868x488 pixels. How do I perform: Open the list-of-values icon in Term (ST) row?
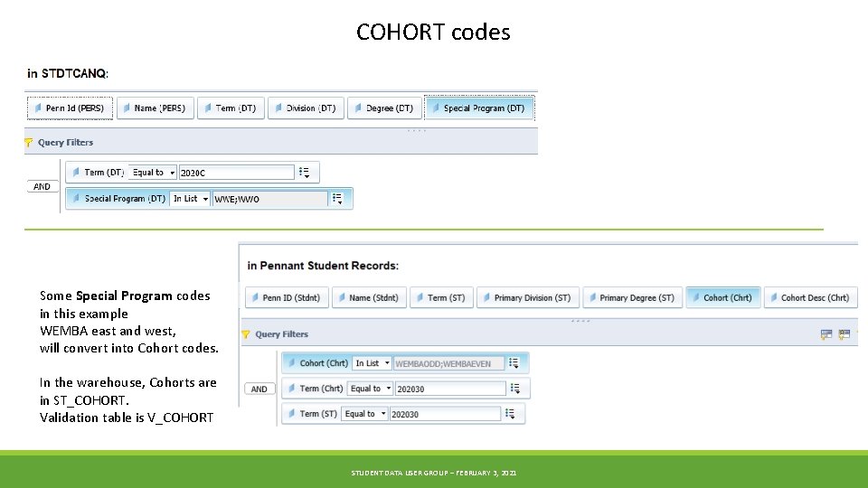[510, 414]
